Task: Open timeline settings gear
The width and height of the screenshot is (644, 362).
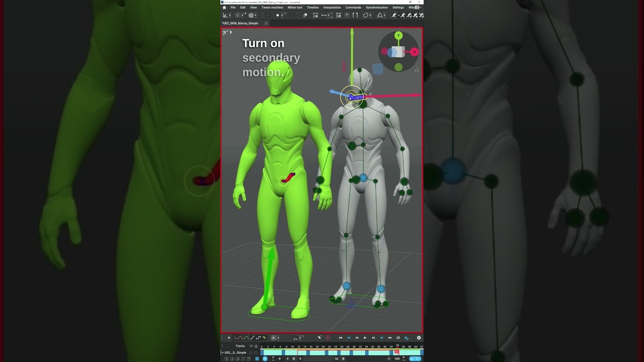Action: pos(419,338)
